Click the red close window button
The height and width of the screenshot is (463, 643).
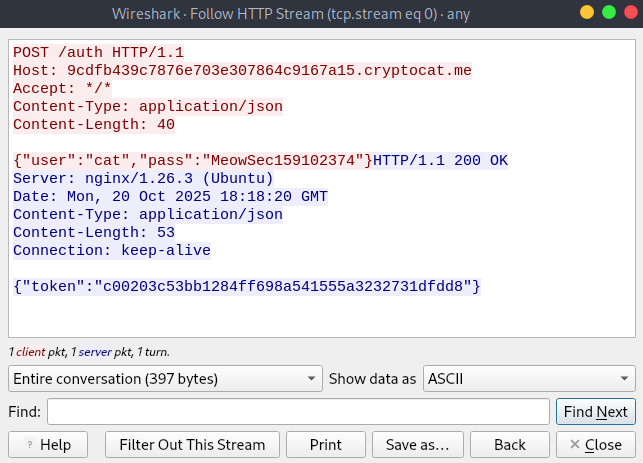click(x=631, y=12)
